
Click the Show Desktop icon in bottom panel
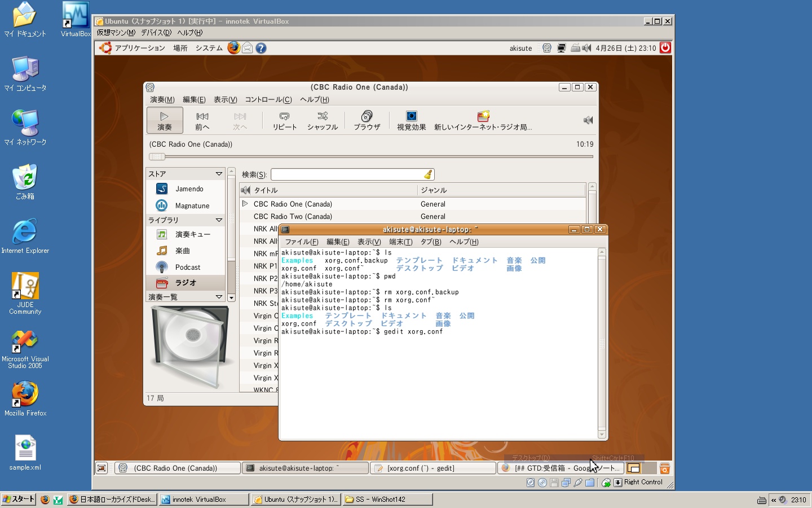click(101, 468)
